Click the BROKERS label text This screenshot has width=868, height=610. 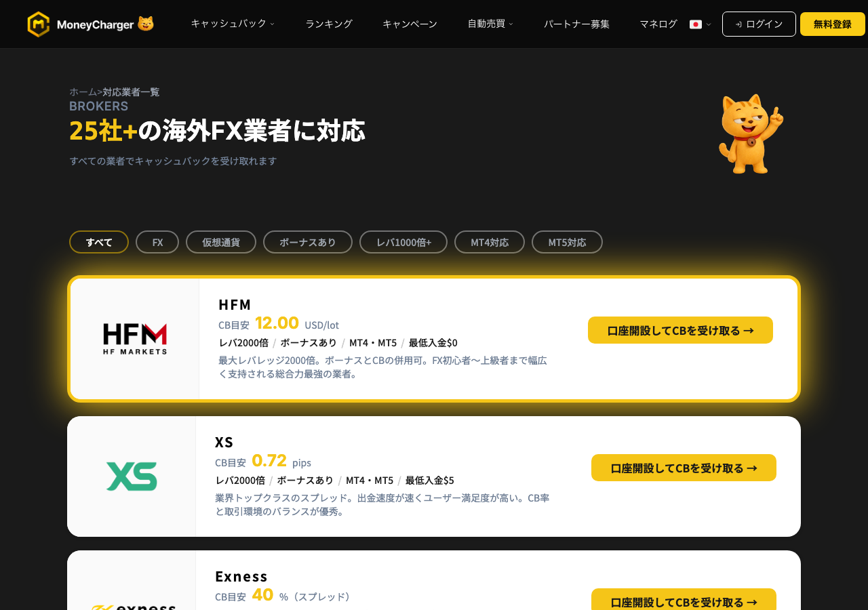point(98,106)
